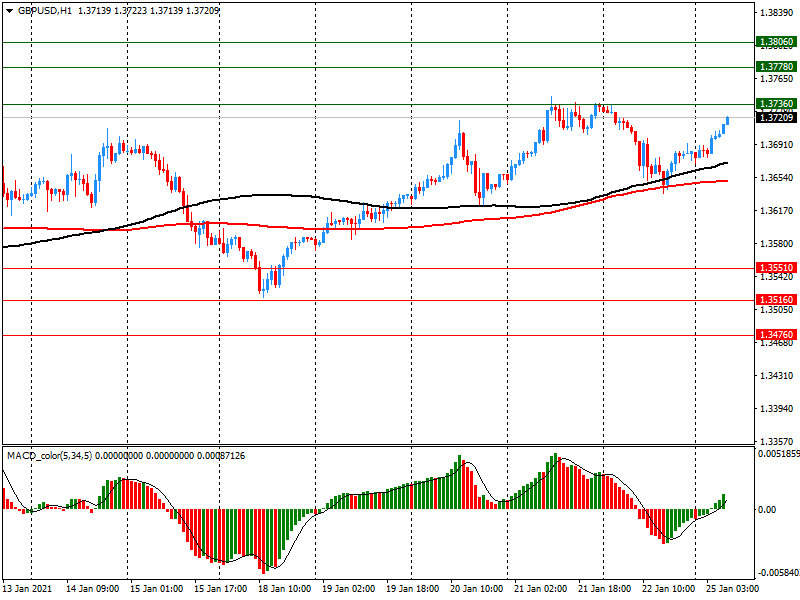The width and height of the screenshot is (800, 600).
Task: Select the red 1.35510 support level label
Action: tap(776, 268)
